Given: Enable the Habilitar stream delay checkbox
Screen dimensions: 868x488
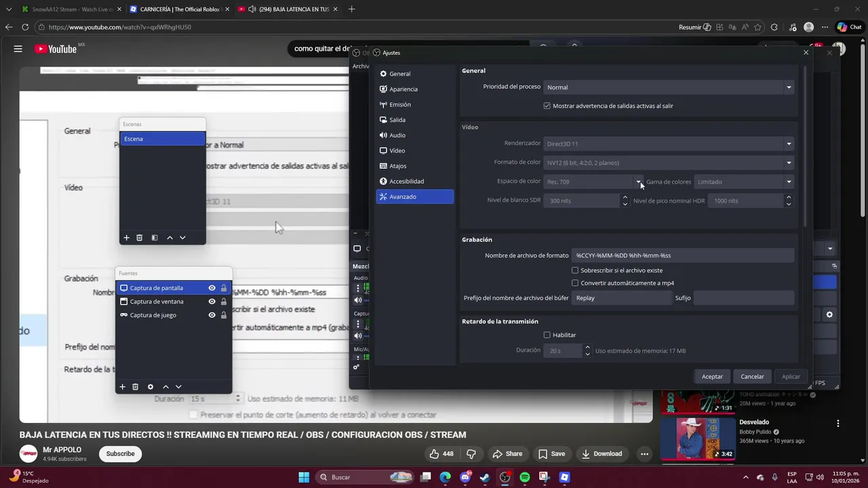Looking at the screenshot, I should click(547, 335).
